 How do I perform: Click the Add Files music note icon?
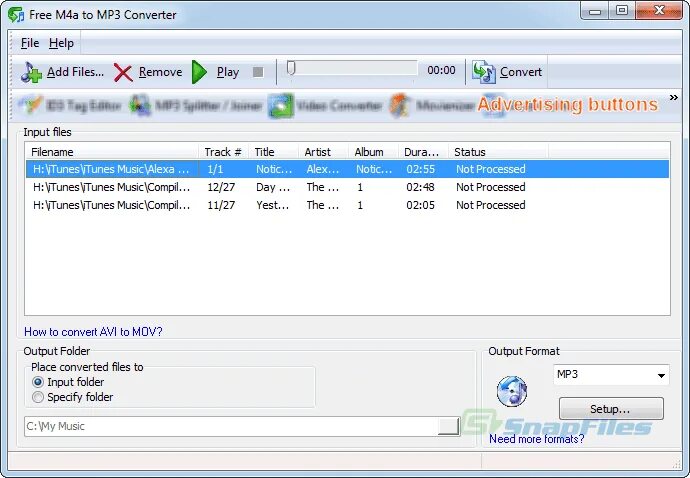31,72
